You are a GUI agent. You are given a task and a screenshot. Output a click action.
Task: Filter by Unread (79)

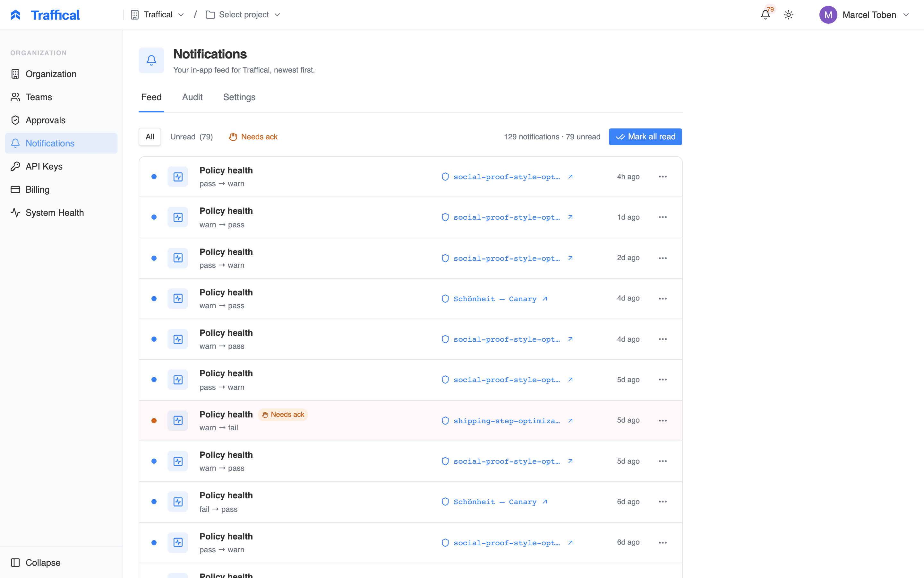191,136
